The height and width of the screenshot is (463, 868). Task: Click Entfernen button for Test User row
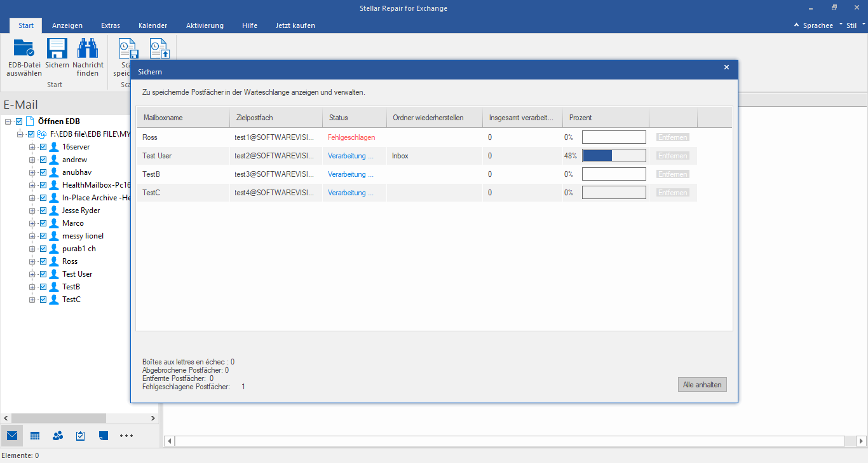click(673, 156)
